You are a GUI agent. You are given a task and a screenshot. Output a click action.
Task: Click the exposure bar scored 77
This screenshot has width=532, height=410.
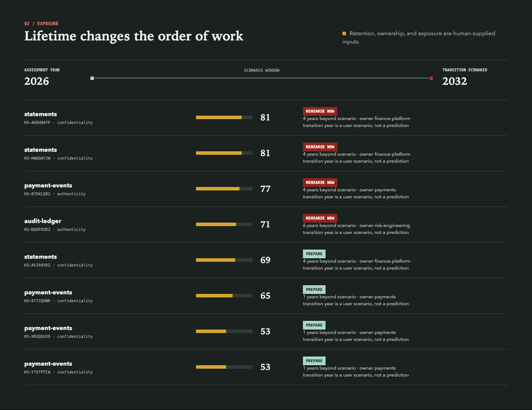coord(224,189)
